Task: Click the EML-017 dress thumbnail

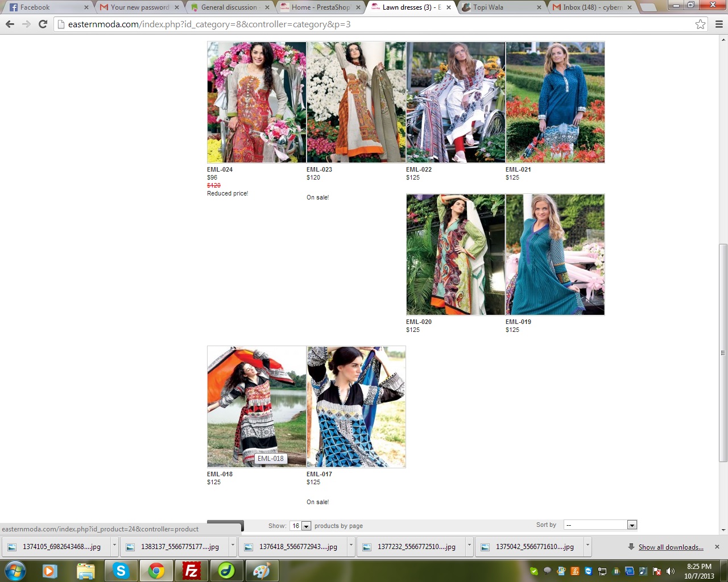Action: click(x=356, y=407)
